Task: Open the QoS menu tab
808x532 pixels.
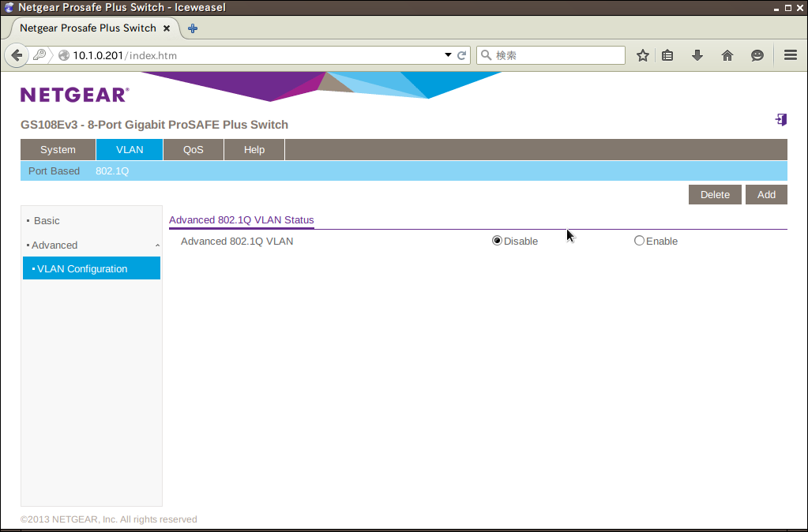Action: tap(194, 150)
